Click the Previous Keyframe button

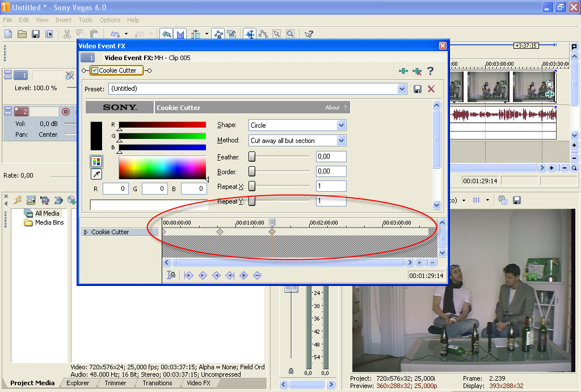203,275
